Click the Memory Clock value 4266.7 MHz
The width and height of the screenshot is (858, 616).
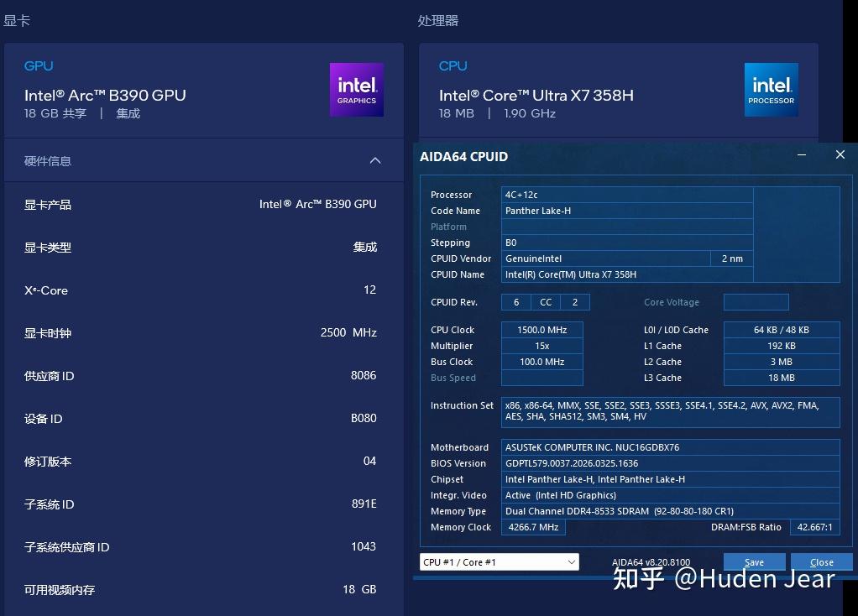(533, 527)
